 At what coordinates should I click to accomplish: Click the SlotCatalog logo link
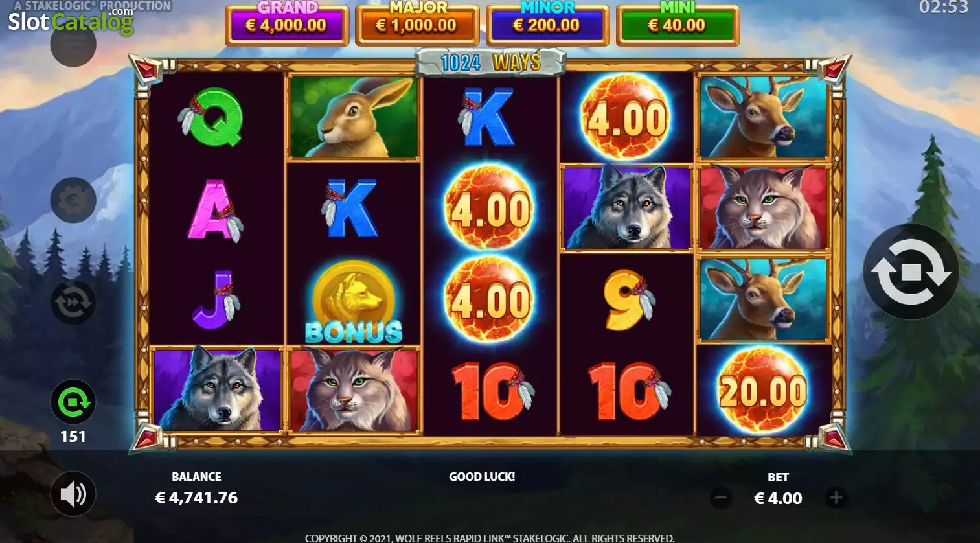coord(71,21)
